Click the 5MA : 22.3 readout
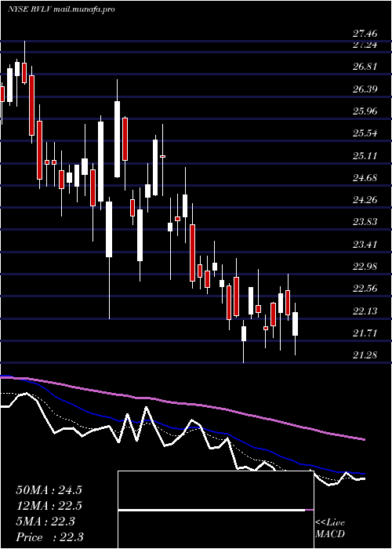Viewport: 392px width, 549px height. tap(45, 522)
